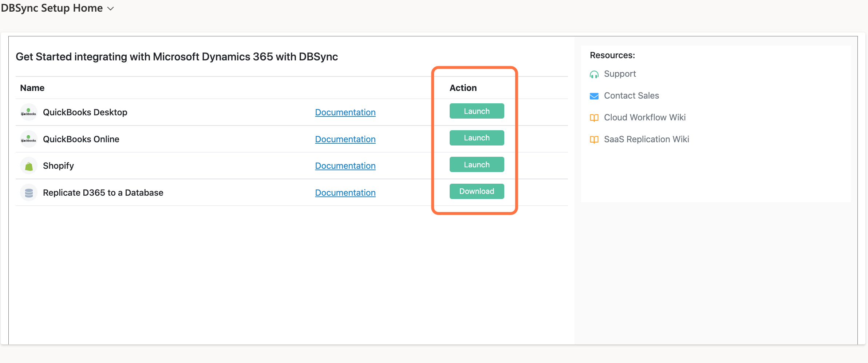Click the QuickBooks Online logo icon
Image resolution: width=868 pixels, height=363 pixels.
tap(29, 139)
